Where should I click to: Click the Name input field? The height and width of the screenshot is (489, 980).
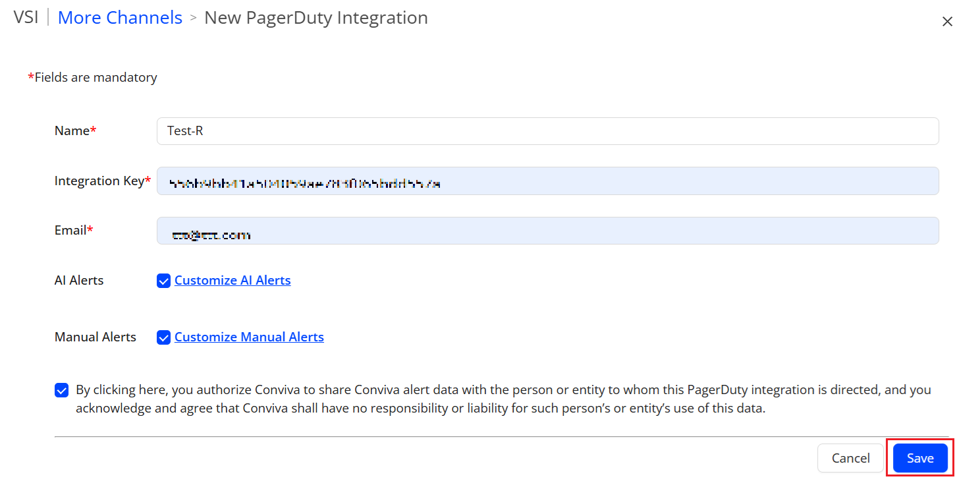pyautogui.click(x=547, y=131)
